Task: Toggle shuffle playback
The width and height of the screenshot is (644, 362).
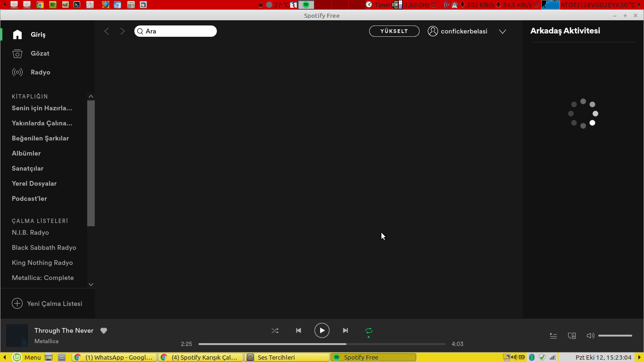Action: 275,330
